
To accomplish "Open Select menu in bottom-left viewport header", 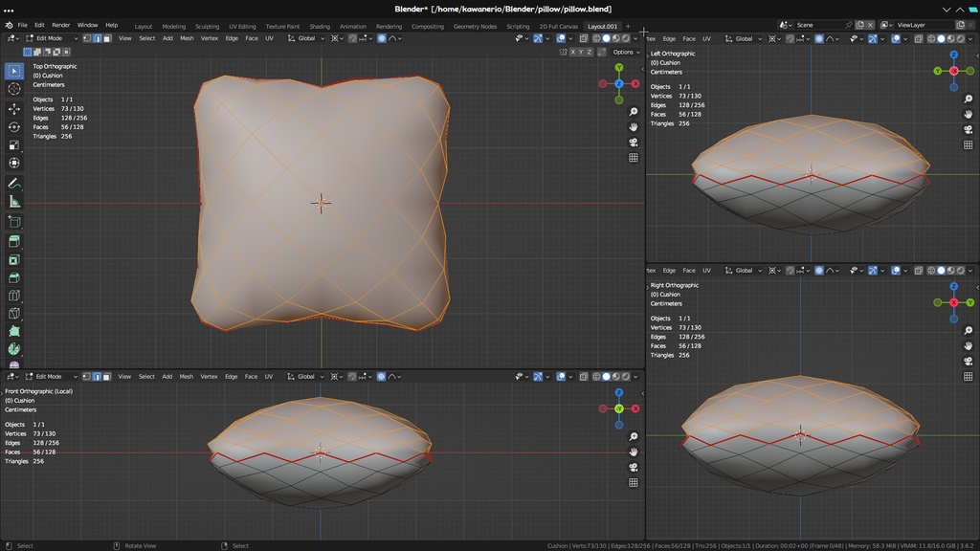I will click(146, 376).
